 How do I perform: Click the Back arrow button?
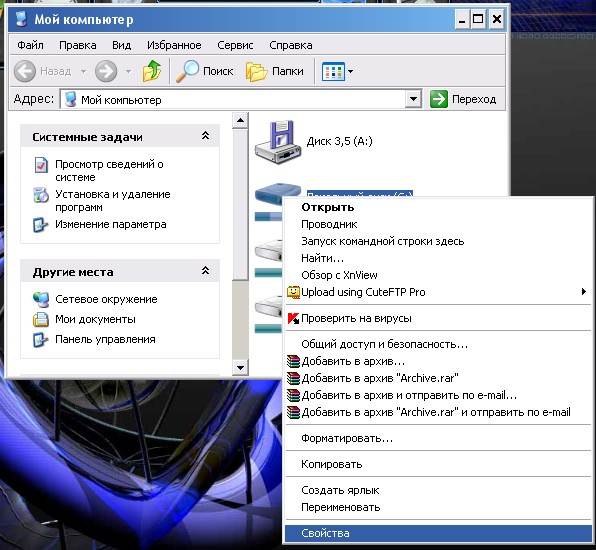click(x=25, y=71)
